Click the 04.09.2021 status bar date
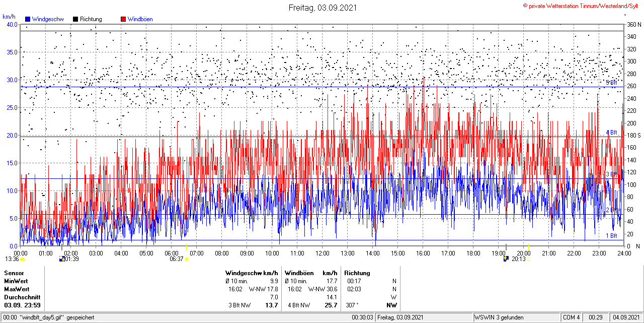644x323 pixels. pyautogui.click(x=625, y=317)
